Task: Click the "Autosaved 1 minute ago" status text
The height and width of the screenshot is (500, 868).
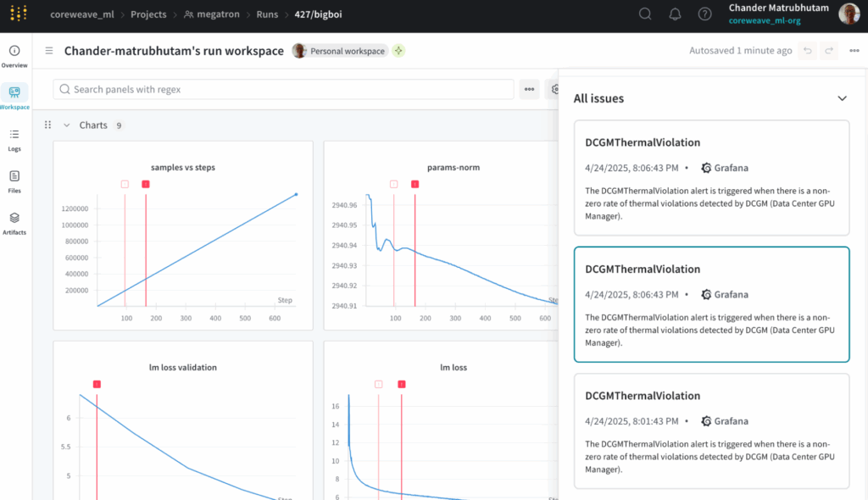Action: (741, 50)
